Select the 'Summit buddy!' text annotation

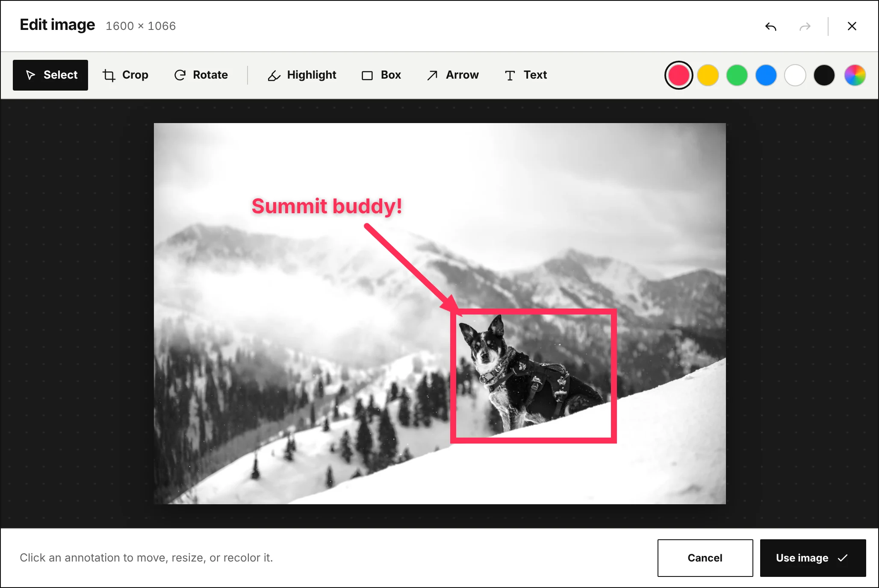coord(327,206)
